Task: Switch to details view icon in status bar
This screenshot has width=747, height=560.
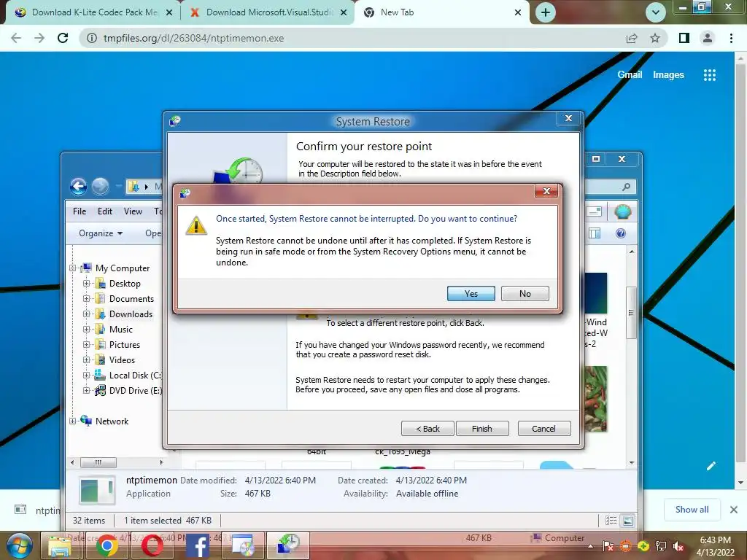Action: pos(611,521)
